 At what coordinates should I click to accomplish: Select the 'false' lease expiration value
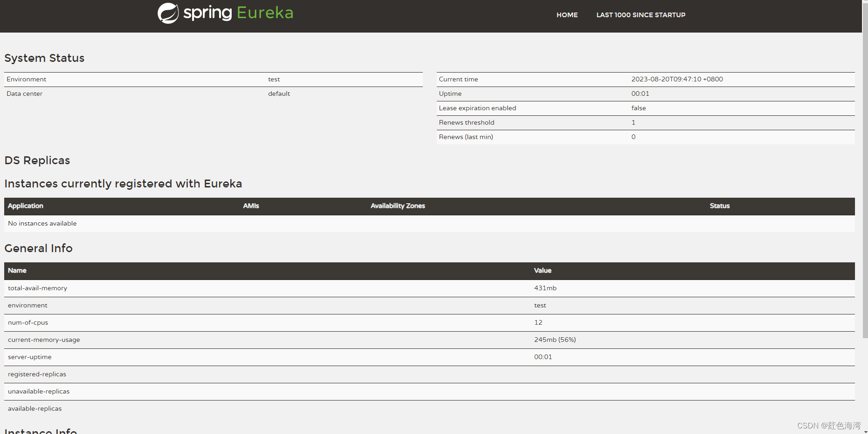[638, 108]
